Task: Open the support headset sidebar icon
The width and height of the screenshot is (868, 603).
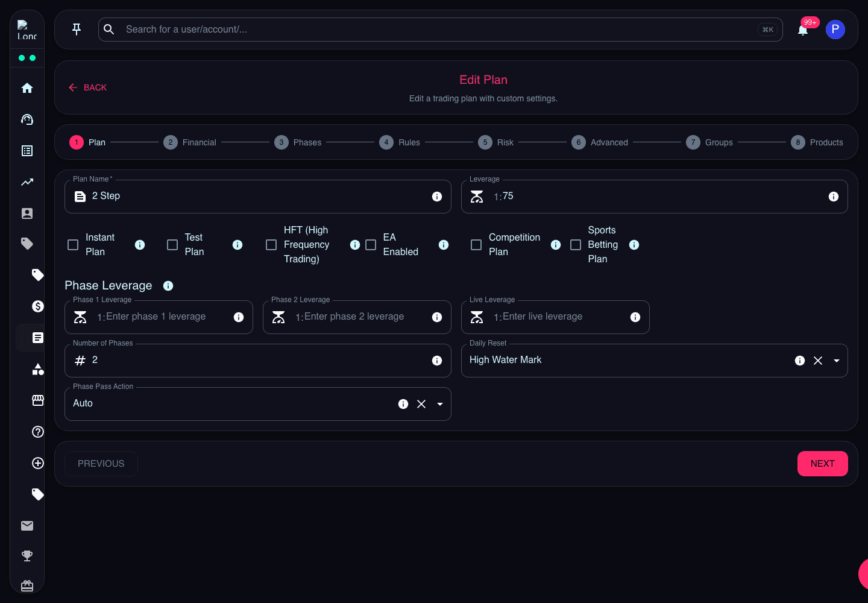Action: click(27, 119)
